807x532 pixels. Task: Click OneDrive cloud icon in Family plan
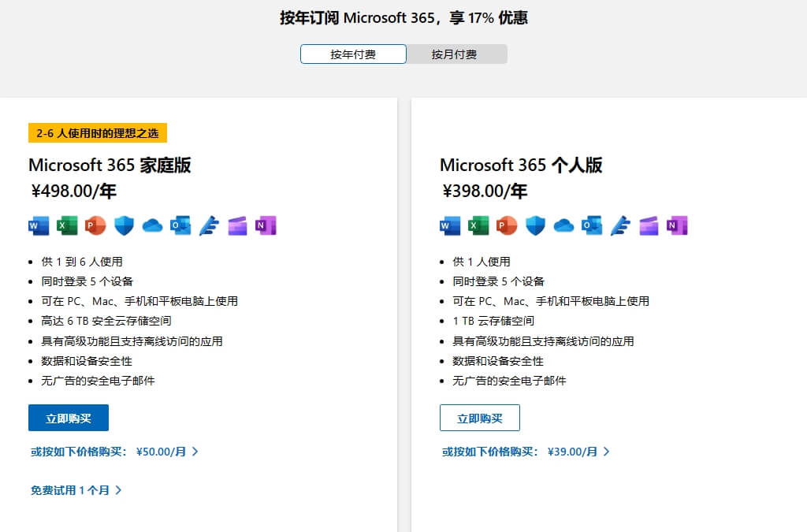coord(152,225)
